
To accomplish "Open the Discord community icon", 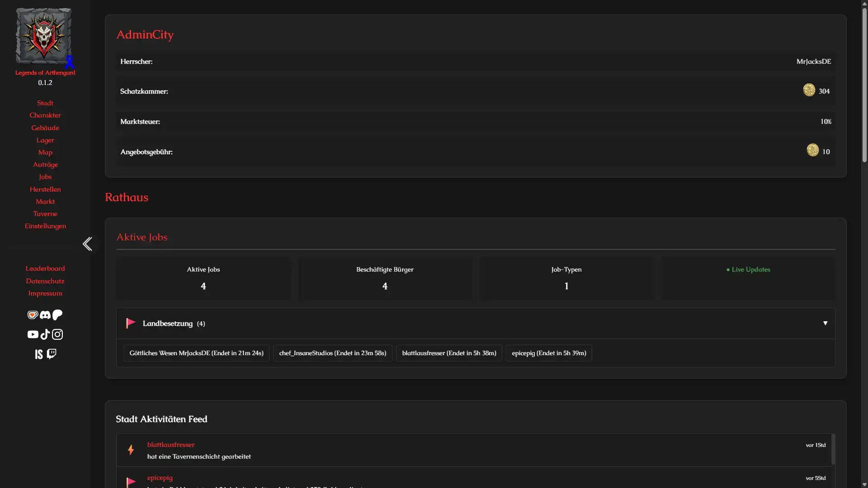I will (x=45, y=315).
